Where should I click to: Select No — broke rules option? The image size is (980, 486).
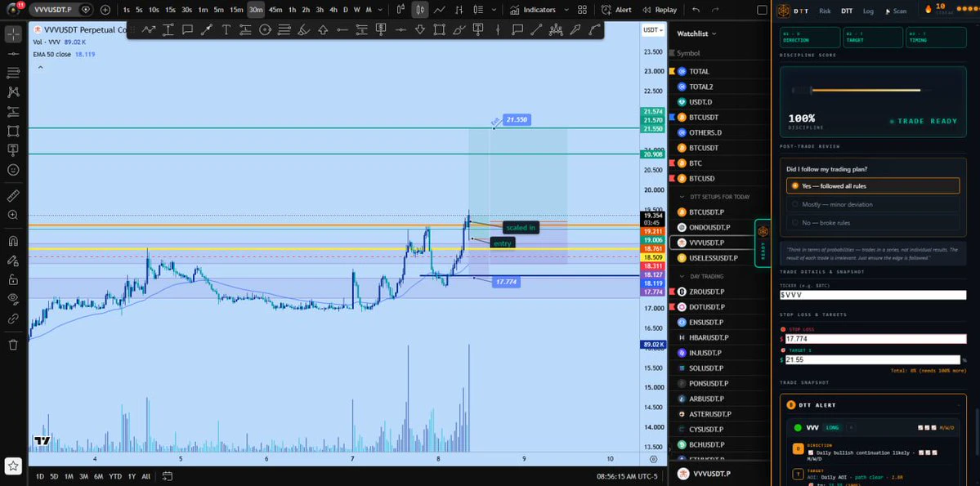(872, 222)
